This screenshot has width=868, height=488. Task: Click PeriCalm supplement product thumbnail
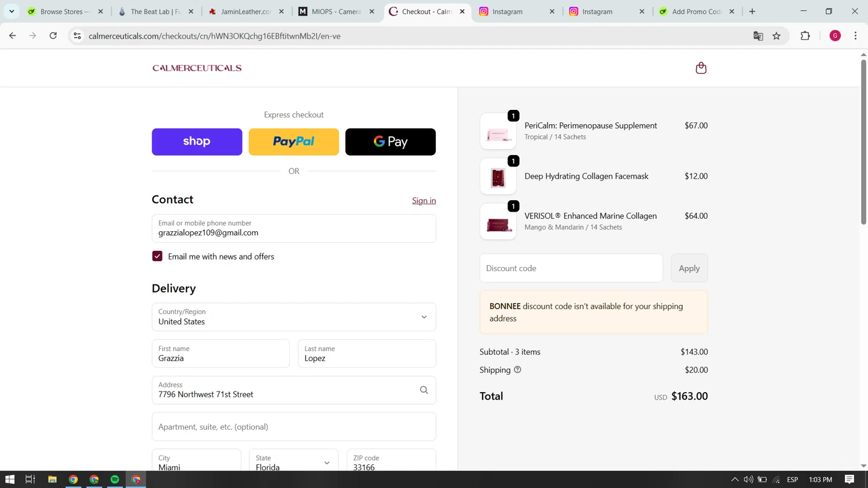pos(498,131)
